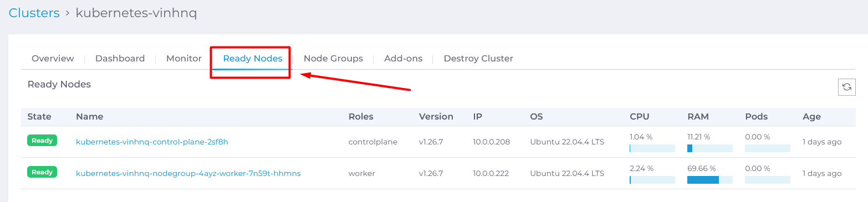Viewport: 868px width, 202px height.
Task: Click the Age column header
Action: (x=811, y=117)
